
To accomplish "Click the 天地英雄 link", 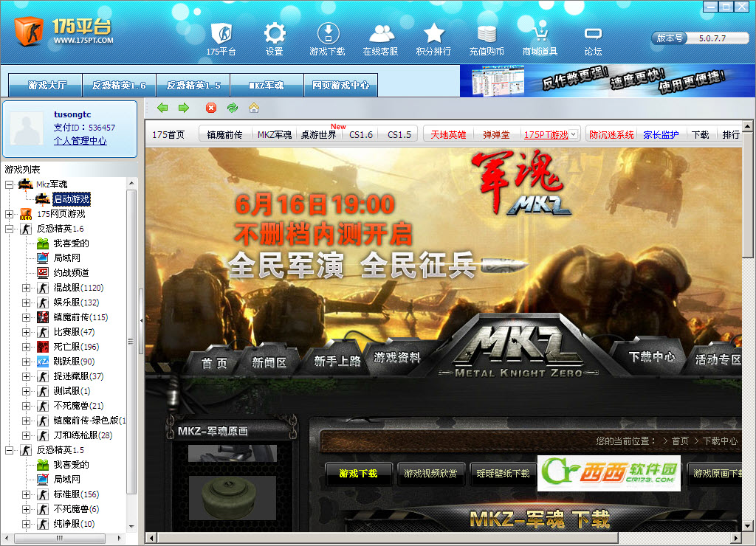I will (448, 134).
